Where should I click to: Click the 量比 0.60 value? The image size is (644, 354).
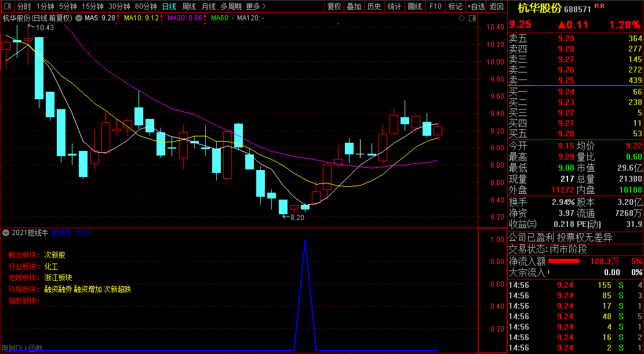(634, 157)
